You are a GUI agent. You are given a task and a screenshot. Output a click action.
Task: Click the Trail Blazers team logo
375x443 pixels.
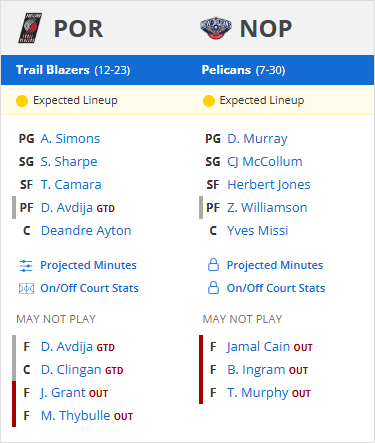click(x=30, y=28)
